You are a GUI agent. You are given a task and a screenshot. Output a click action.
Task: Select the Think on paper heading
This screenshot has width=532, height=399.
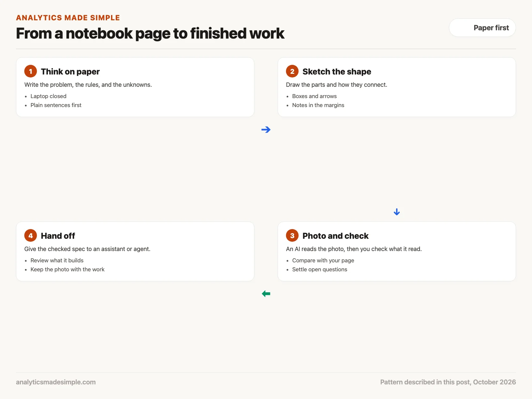[x=70, y=71]
